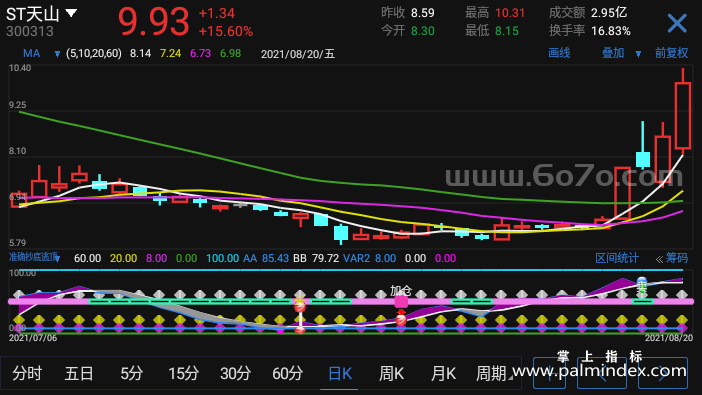Switch to 周K weekly chart tab
This screenshot has width=702, height=395.
point(391,373)
